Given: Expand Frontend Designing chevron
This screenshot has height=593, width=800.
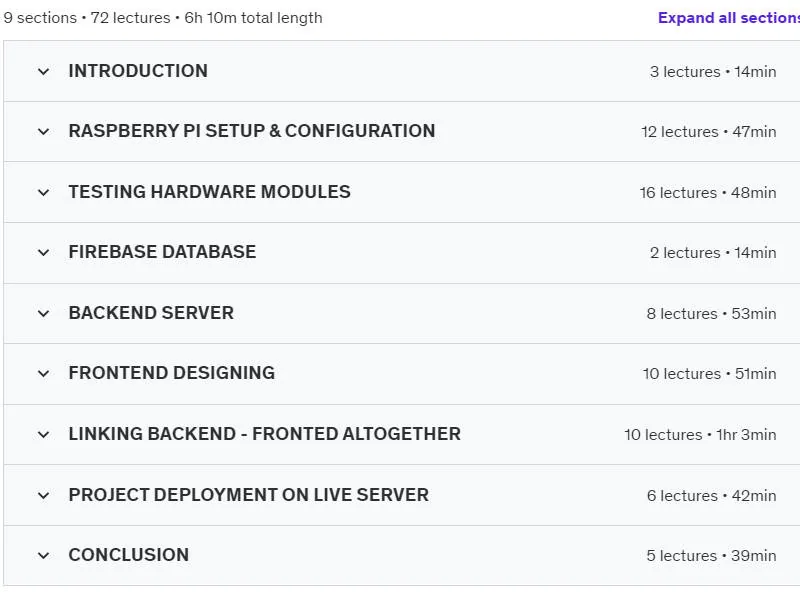Looking at the screenshot, I should tap(43, 374).
